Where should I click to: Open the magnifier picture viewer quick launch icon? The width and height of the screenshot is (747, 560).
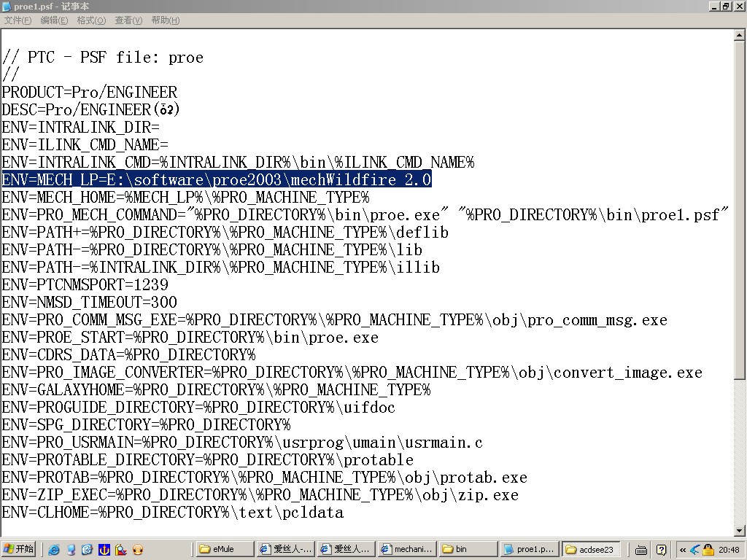click(121, 550)
